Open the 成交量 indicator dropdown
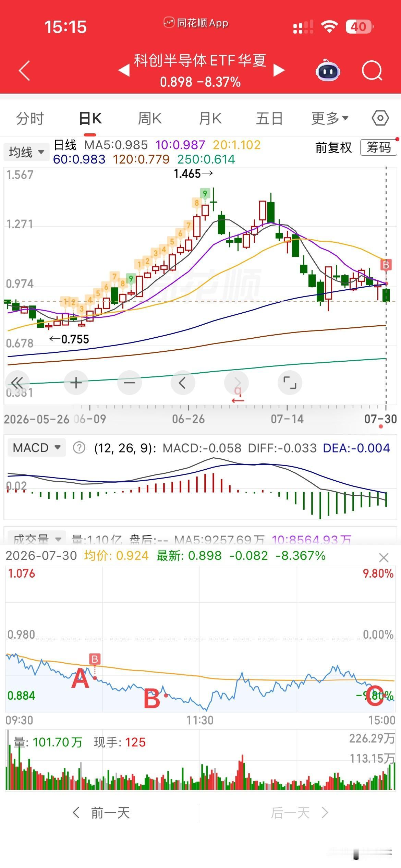401x868 pixels. pos(37,539)
